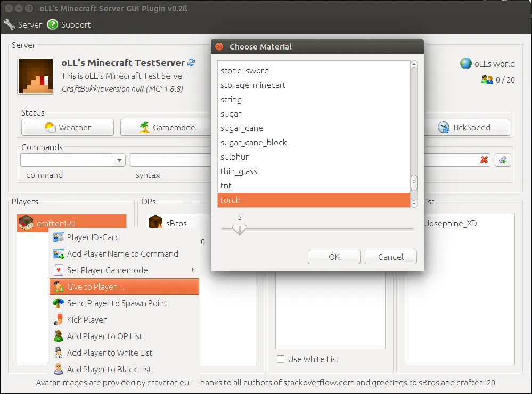Select Josephine_XD in the list

(x=451, y=223)
